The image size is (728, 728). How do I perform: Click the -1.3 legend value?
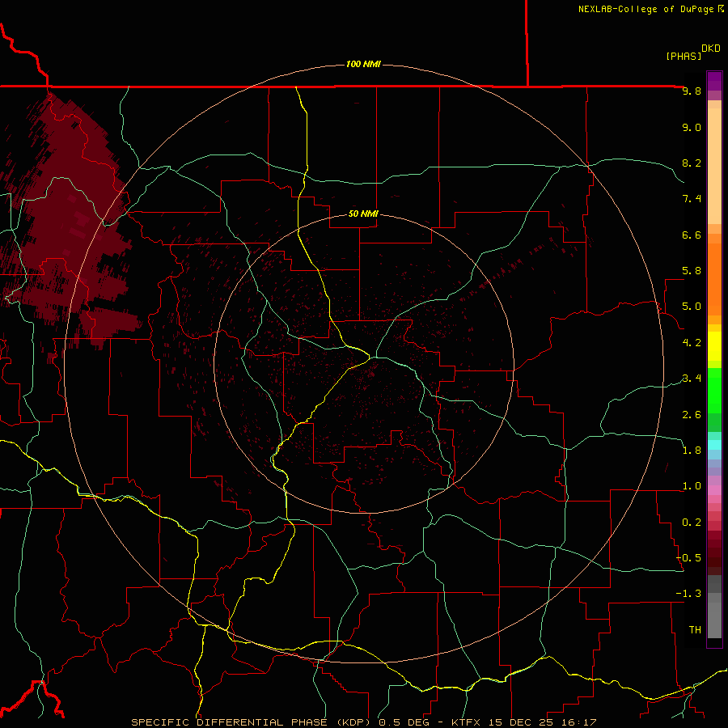pos(688,594)
